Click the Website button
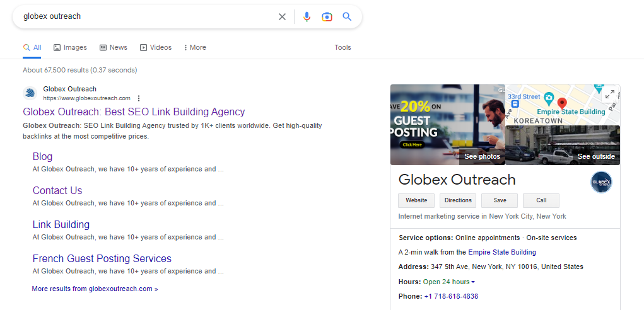Screen dimensions: 644x310 pos(416,200)
